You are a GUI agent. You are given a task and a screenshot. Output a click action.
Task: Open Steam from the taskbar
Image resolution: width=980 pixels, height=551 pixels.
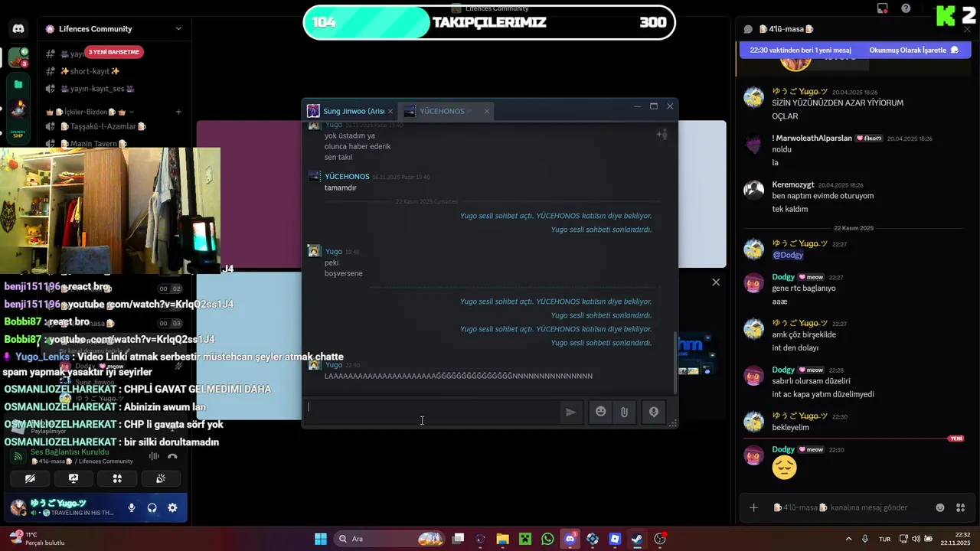(637, 539)
